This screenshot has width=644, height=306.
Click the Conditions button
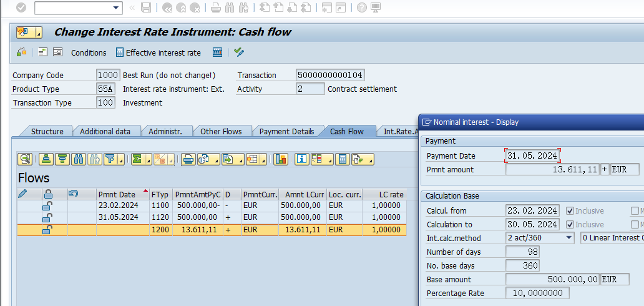click(89, 52)
